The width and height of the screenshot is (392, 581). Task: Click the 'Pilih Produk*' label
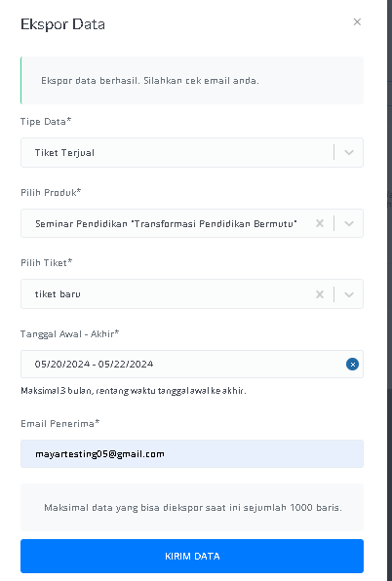pyautogui.click(x=51, y=193)
